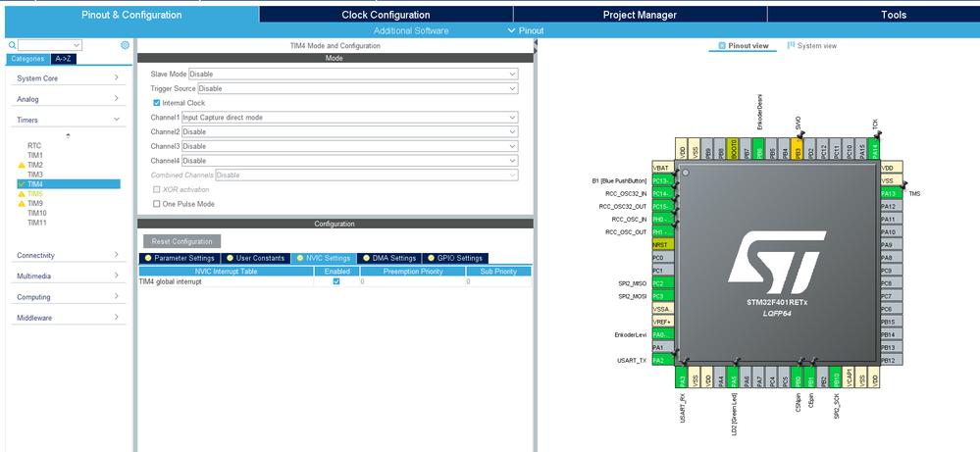This screenshot has height=452, width=980.
Task: Select the PA3 USART_RX pin
Action: coord(682,377)
